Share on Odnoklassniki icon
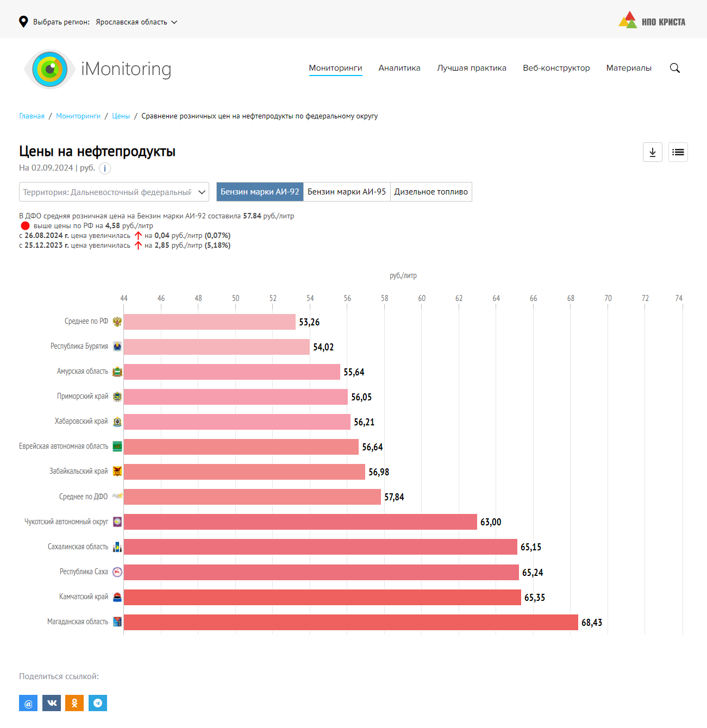This screenshot has width=707, height=728. 74,703
